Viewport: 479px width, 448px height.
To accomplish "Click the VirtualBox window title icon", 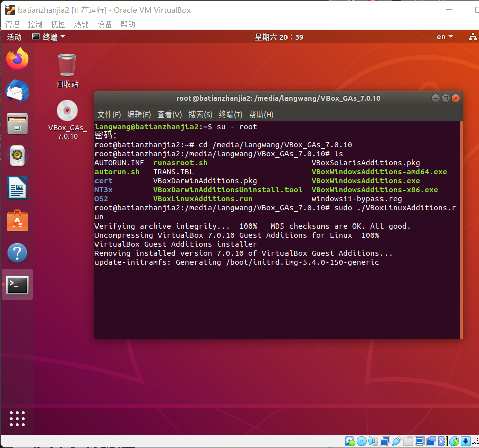I will pos(10,10).
